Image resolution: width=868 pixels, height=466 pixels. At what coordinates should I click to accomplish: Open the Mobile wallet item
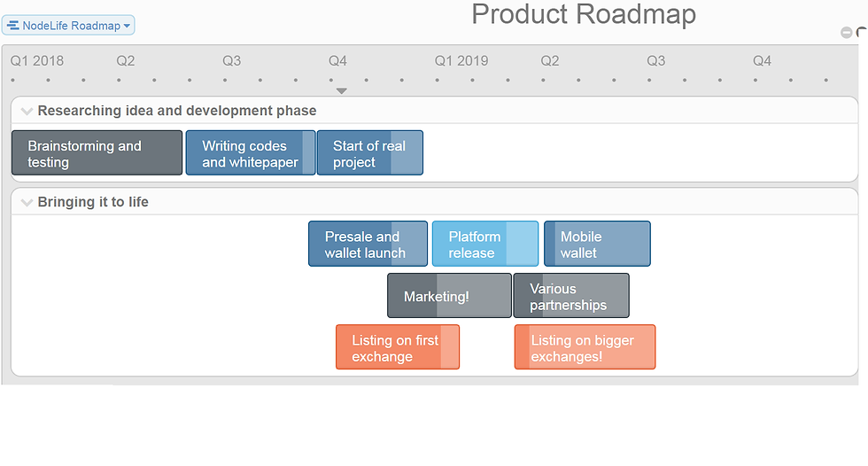597,244
